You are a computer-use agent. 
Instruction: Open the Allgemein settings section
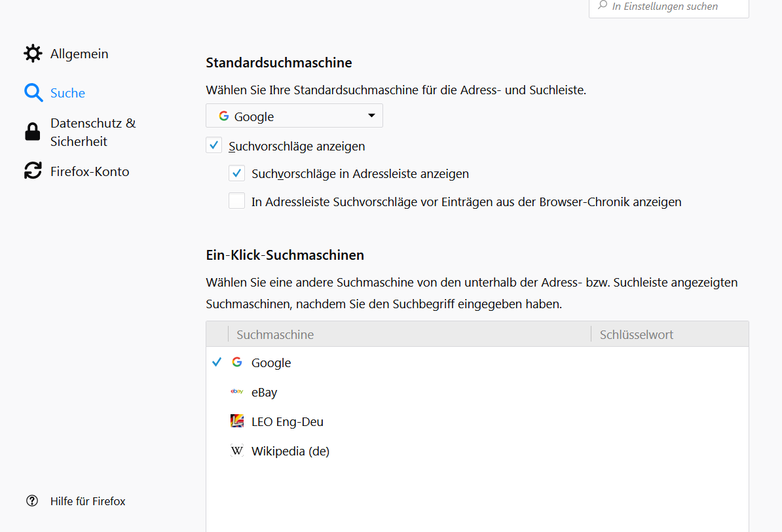click(79, 54)
